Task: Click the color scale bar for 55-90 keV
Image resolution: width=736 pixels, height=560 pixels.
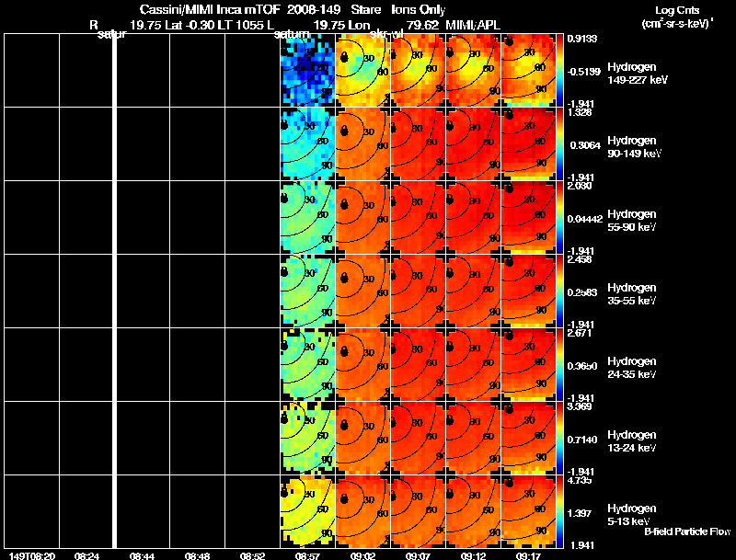Action: (559, 217)
